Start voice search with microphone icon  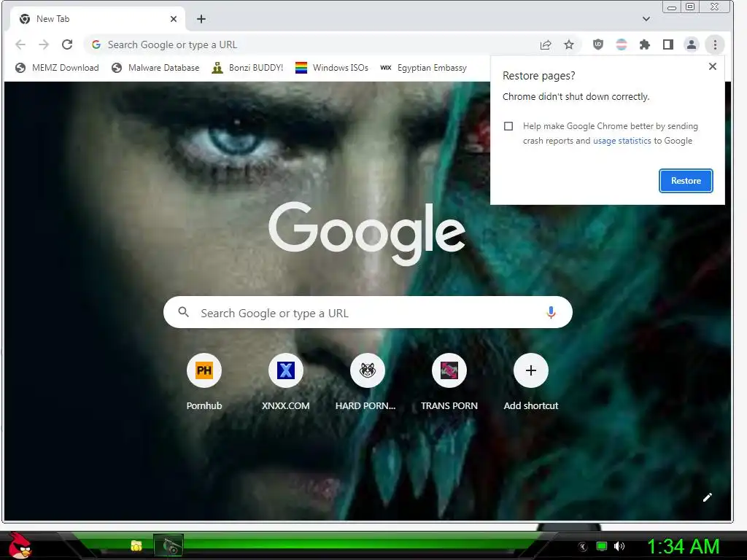point(551,312)
